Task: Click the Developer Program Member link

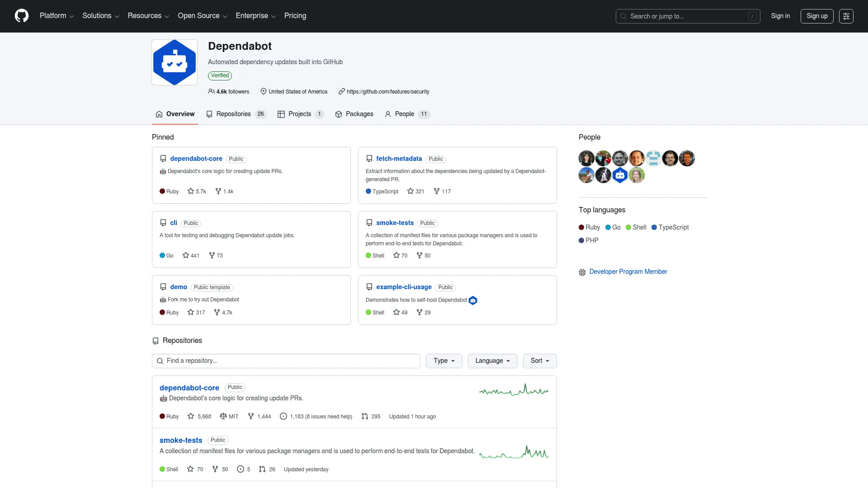Action: click(x=628, y=272)
